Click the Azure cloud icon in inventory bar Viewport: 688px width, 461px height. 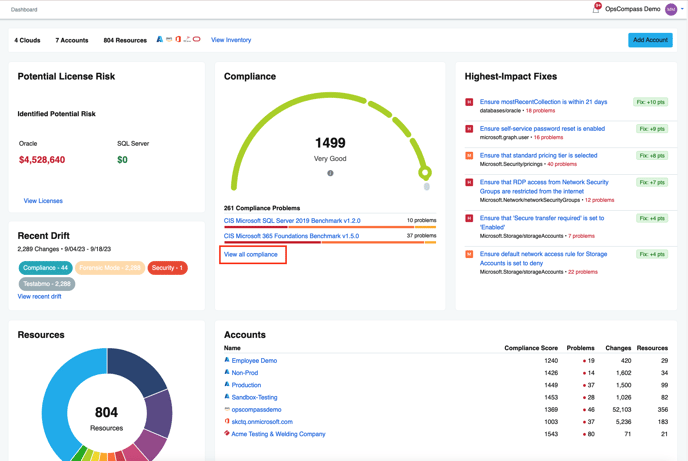click(x=160, y=39)
